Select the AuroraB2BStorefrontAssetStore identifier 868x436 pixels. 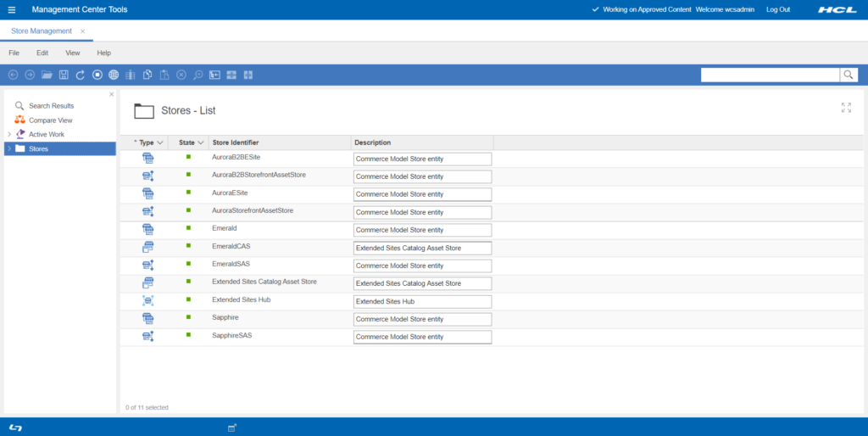[259, 175]
